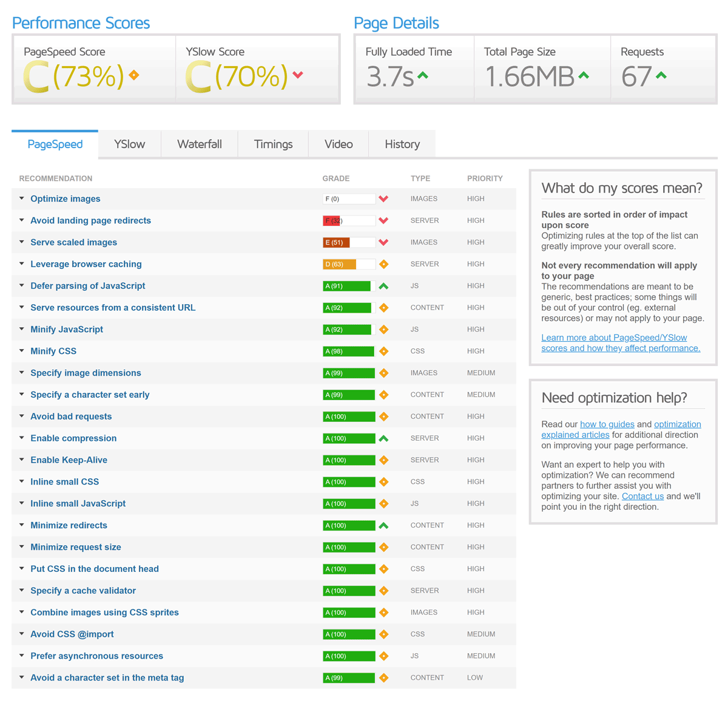Screen dimensions: 728x706
Task: Select the History tab
Action: [402, 144]
